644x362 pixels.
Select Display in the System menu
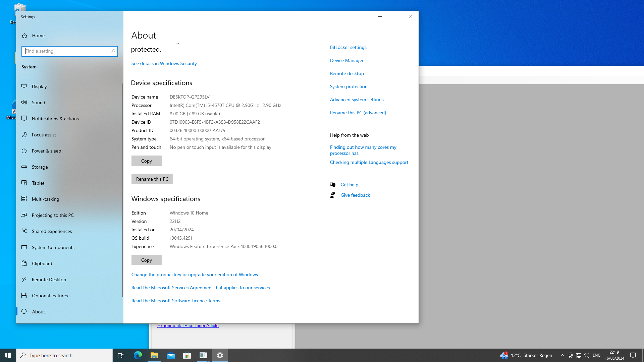(69, 86)
